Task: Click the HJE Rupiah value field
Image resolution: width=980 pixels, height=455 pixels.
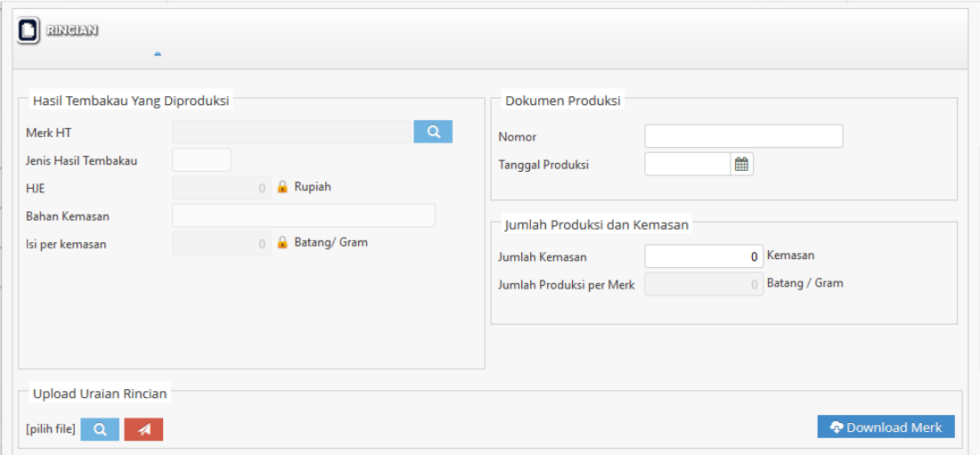Action: pyautogui.click(x=221, y=188)
